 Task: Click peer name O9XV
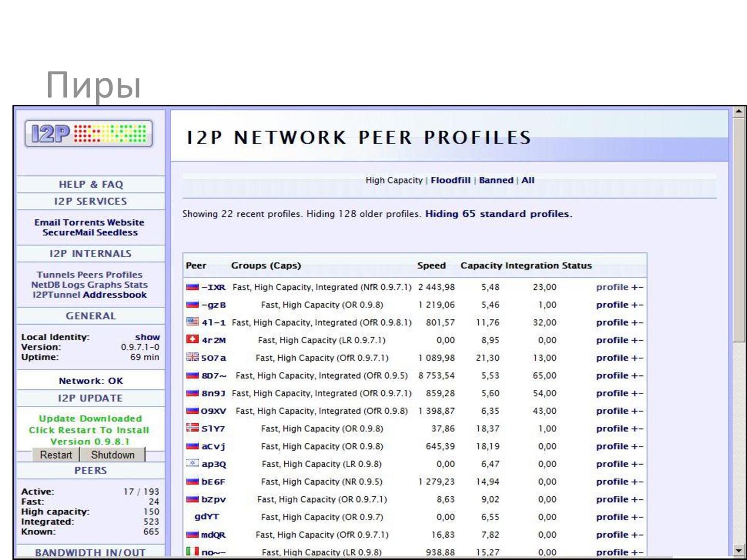coord(214,411)
